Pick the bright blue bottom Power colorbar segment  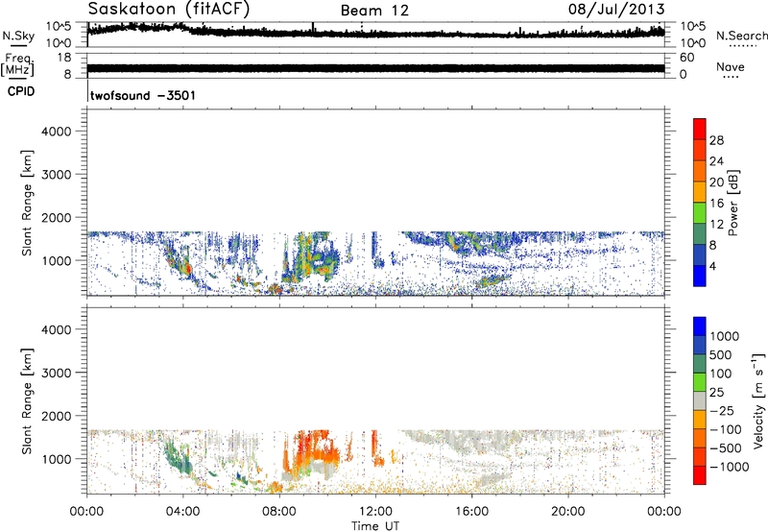700,276
